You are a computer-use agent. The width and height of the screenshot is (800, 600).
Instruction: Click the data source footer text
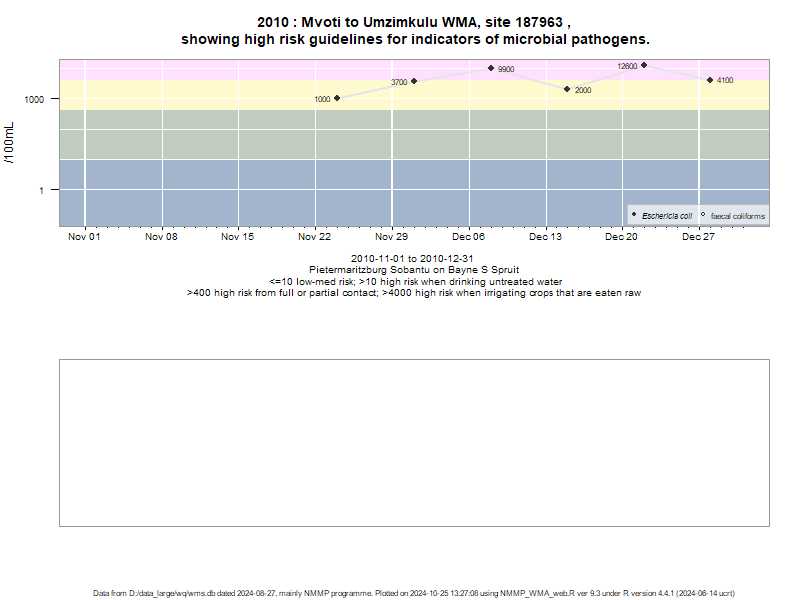pyautogui.click(x=414, y=593)
